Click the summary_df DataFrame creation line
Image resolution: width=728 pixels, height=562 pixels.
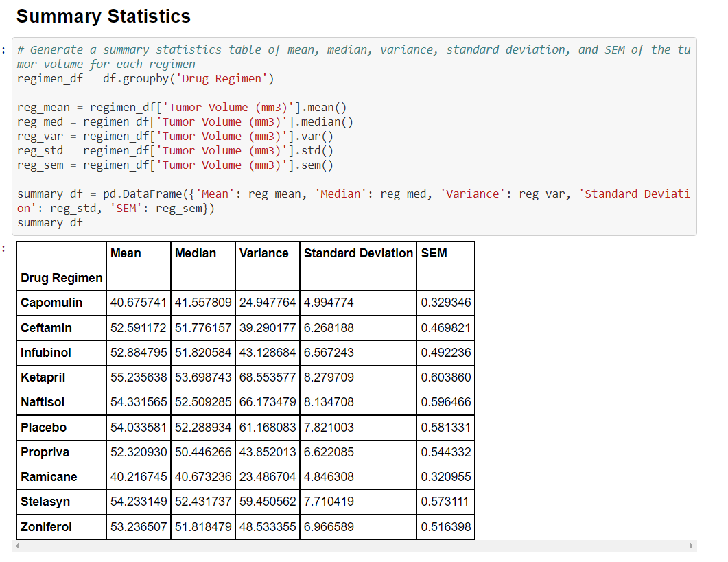pyautogui.click(x=274, y=194)
